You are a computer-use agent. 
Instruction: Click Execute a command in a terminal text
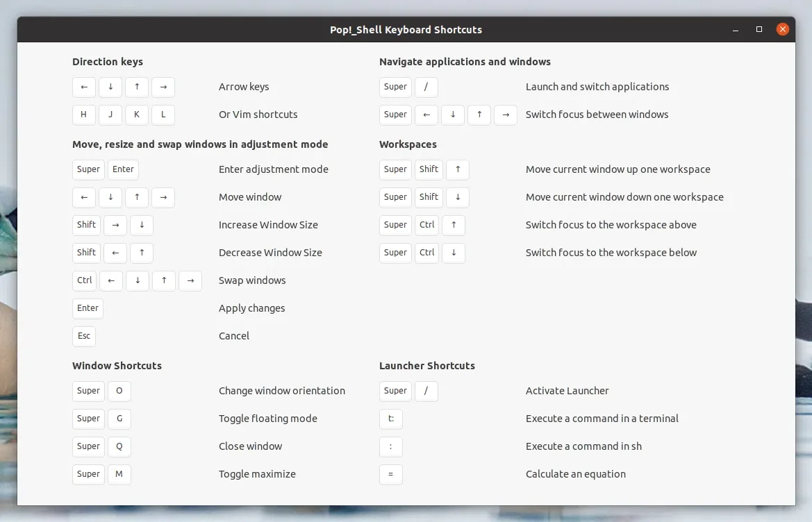(602, 419)
